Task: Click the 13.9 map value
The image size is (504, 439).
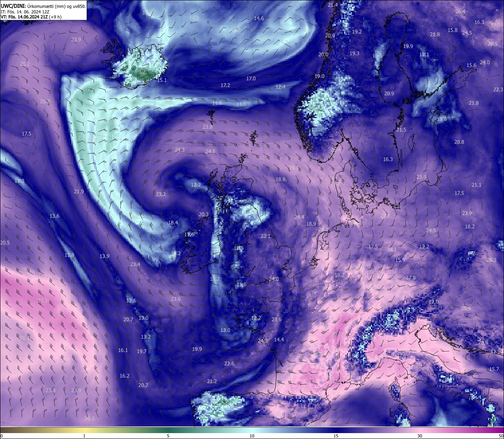Action: tap(104, 256)
